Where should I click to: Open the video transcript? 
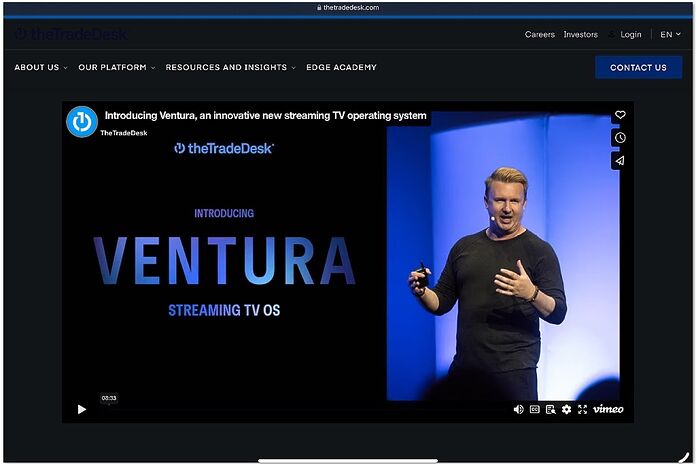(x=550, y=409)
